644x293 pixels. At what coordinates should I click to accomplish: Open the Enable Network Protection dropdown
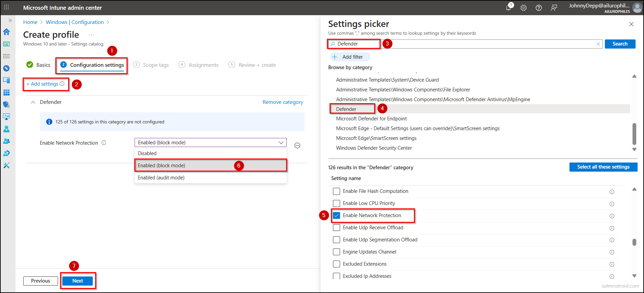click(x=210, y=143)
